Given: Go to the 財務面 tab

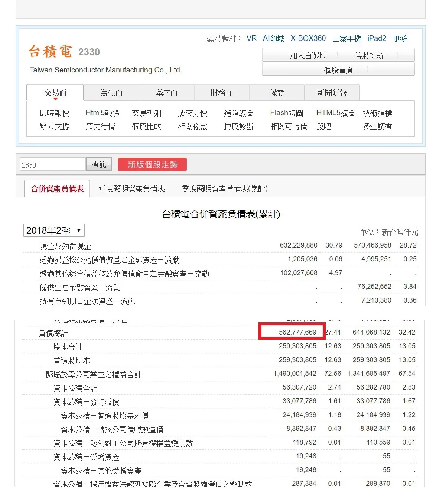Looking at the screenshot, I should pyautogui.click(x=222, y=93).
